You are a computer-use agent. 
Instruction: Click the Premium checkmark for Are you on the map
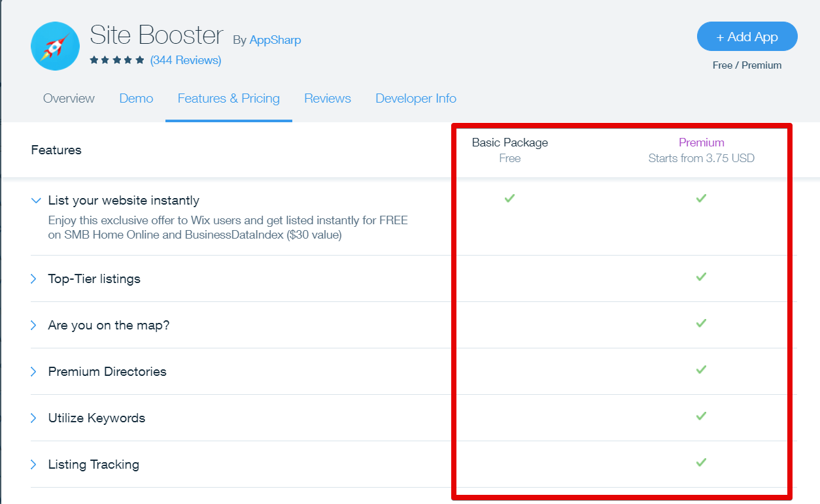click(702, 323)
